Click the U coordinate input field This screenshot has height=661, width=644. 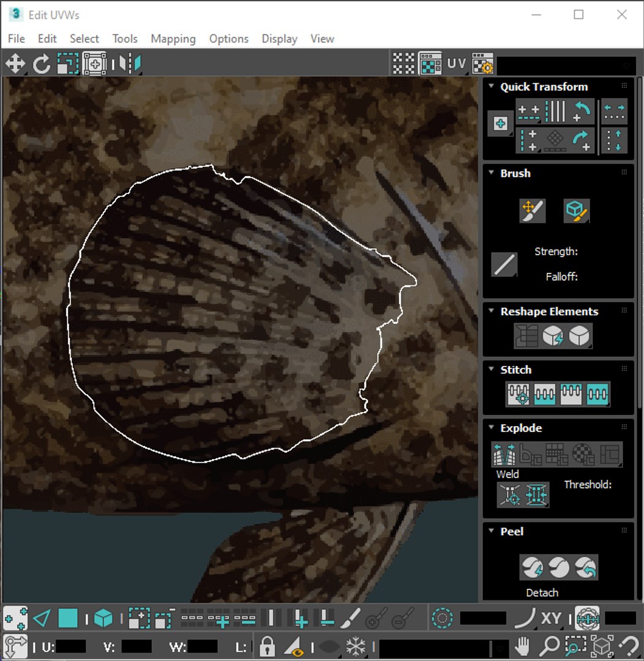coord(70,647)
